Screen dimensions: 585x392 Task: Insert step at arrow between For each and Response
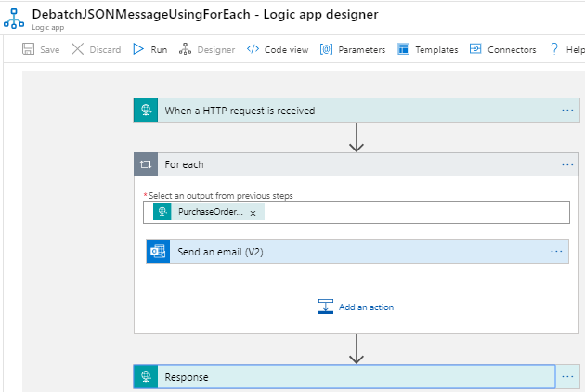point(357,349)
